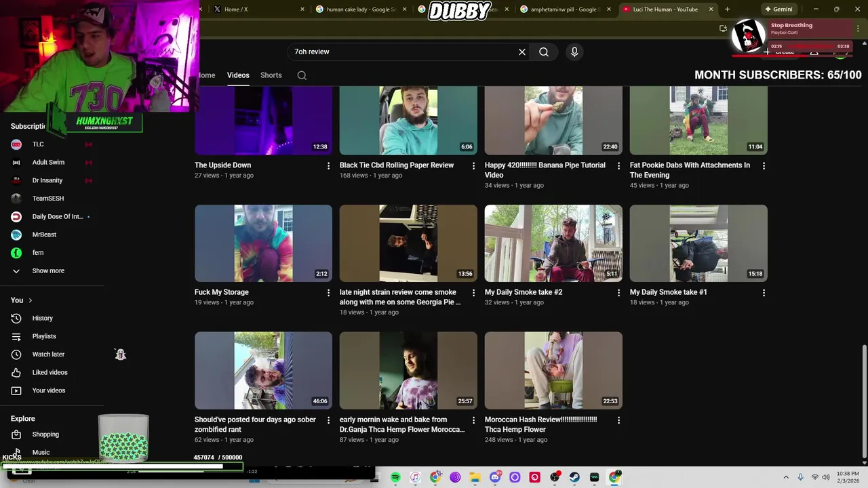Viewport: 868px width, 488px height.
Task: Open Steam from the taskbar
Action: pyautogui.click(x=574, y=477)
